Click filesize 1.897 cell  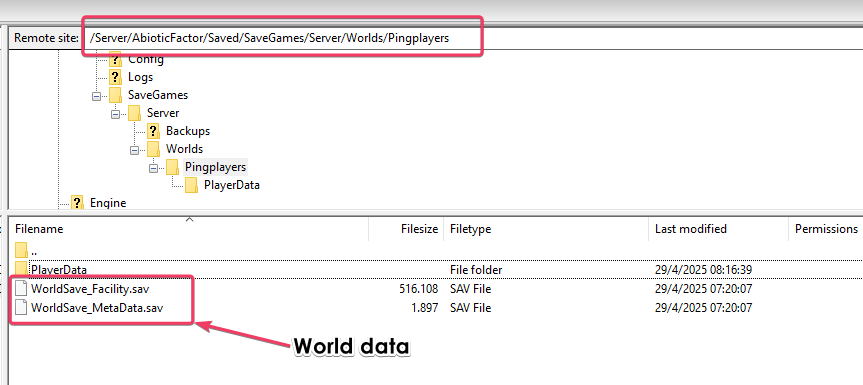tap(425, 308)
